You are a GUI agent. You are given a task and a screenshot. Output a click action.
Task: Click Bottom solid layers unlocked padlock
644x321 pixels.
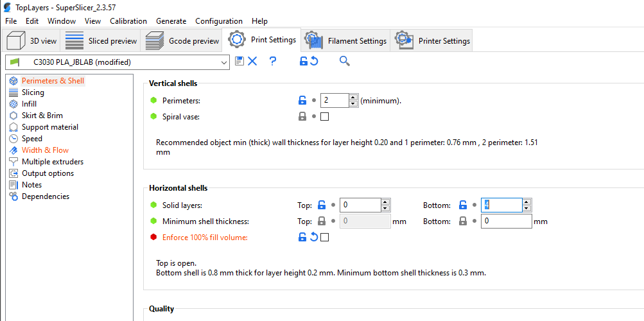pyautogui.click(x=463, y=204)
